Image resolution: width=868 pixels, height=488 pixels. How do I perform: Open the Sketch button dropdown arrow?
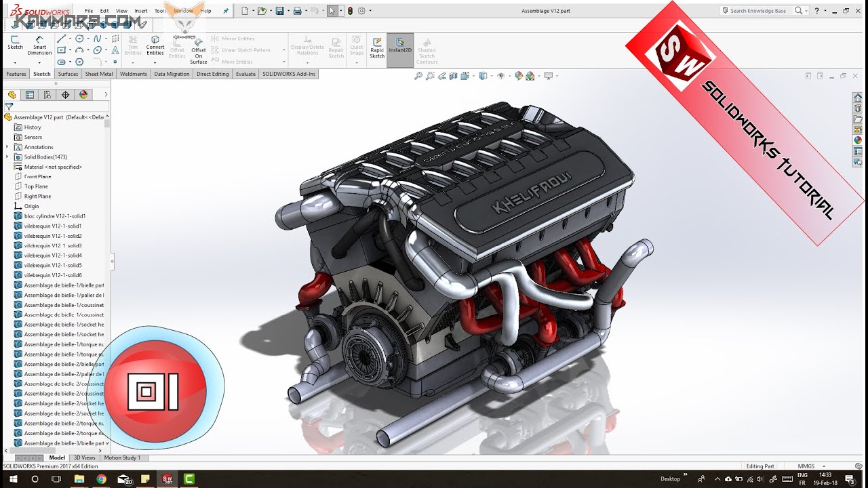click(15, 62)
